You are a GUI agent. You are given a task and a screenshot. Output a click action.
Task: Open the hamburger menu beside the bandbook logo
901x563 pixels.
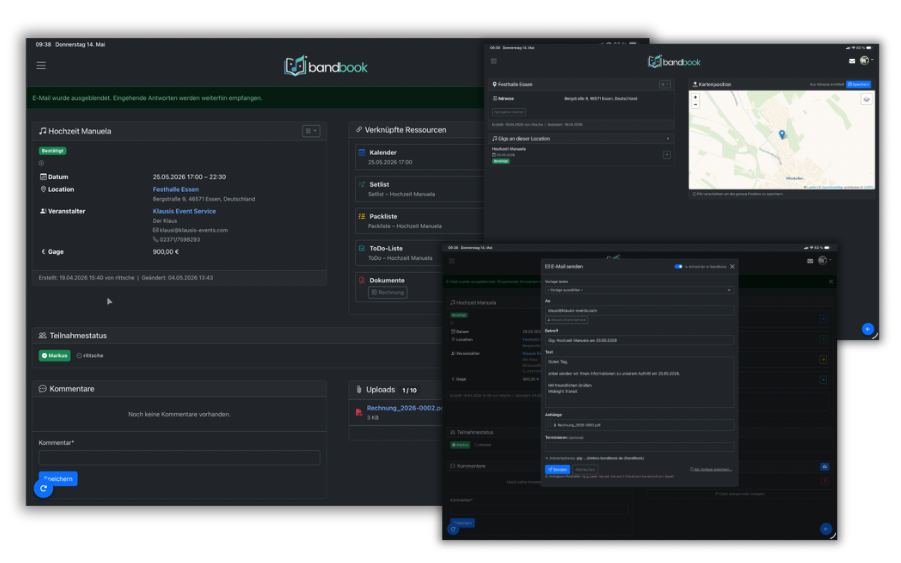point(41,65)
